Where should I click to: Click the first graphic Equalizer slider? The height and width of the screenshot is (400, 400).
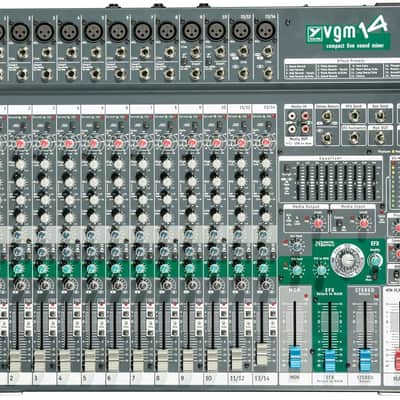click(298, 182)
